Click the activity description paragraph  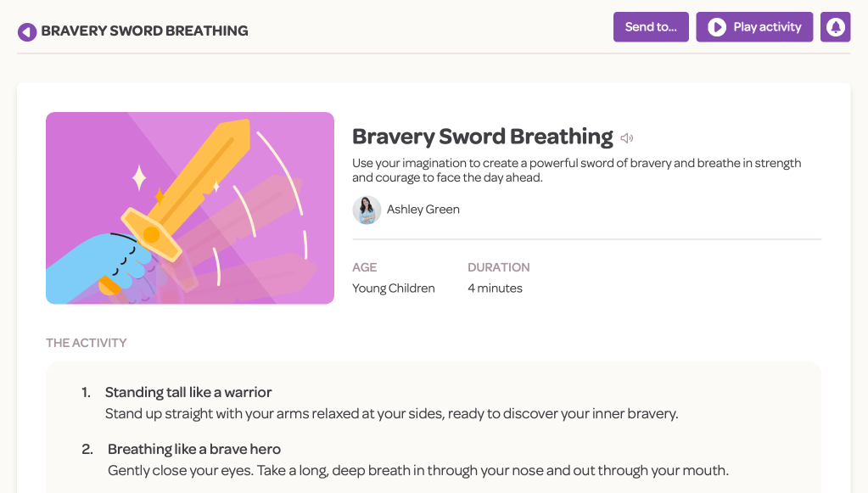point(577,170)
